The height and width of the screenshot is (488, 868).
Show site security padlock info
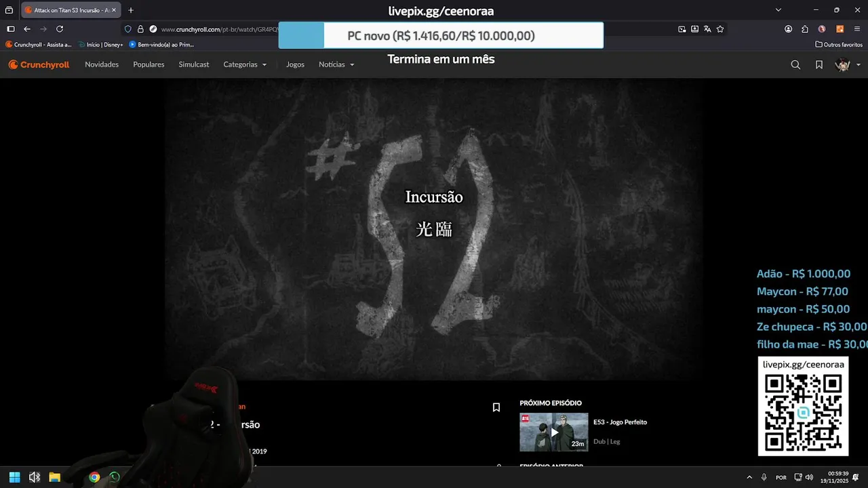click(140, 29)
